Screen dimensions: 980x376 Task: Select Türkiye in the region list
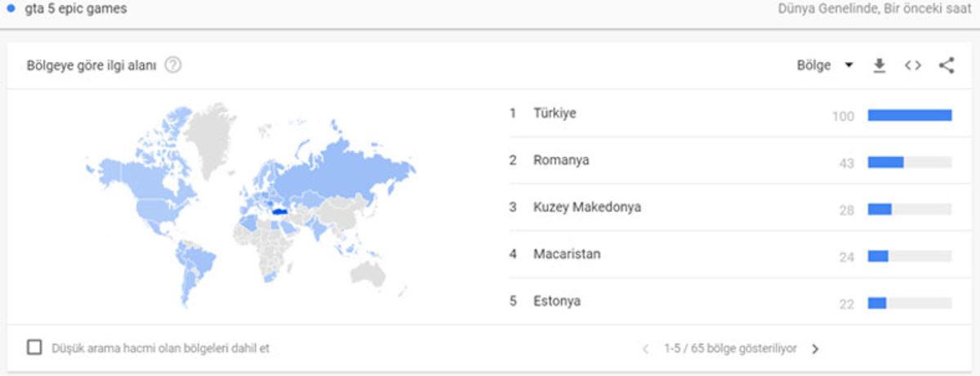[x=555, y=114]
